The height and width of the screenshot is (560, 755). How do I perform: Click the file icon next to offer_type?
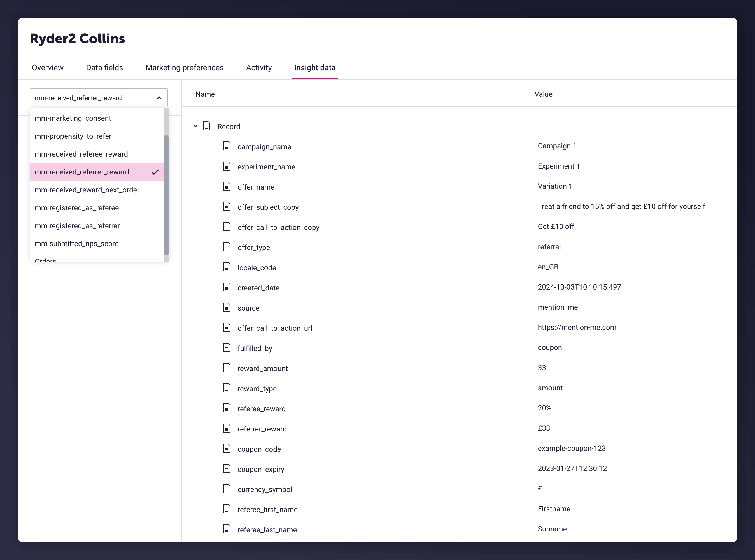227,247
